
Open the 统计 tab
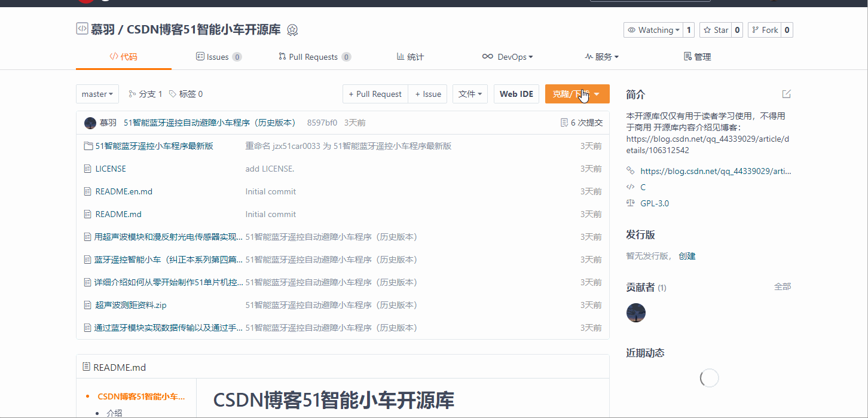410,57
